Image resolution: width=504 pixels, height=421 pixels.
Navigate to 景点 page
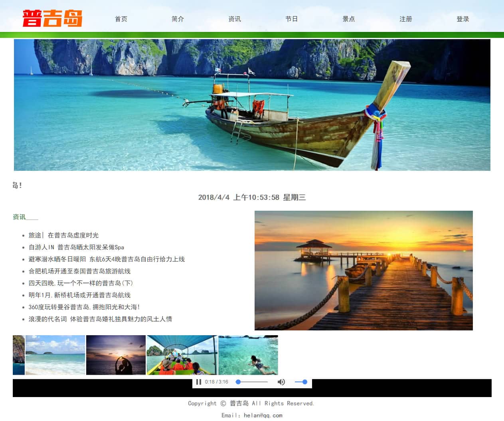tap(348, 19)
